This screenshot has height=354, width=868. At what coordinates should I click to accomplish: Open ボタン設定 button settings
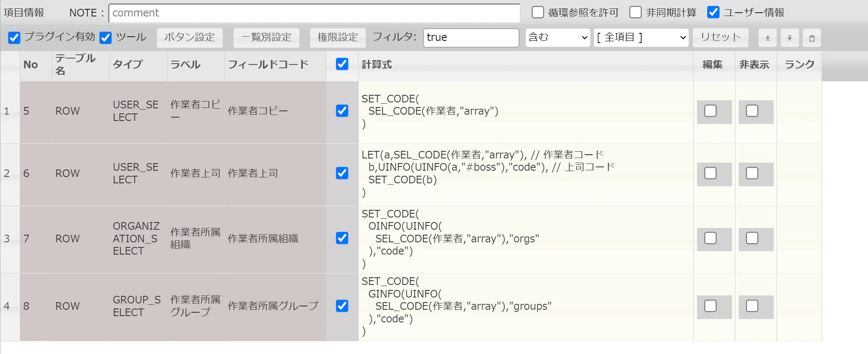(189, 38)
